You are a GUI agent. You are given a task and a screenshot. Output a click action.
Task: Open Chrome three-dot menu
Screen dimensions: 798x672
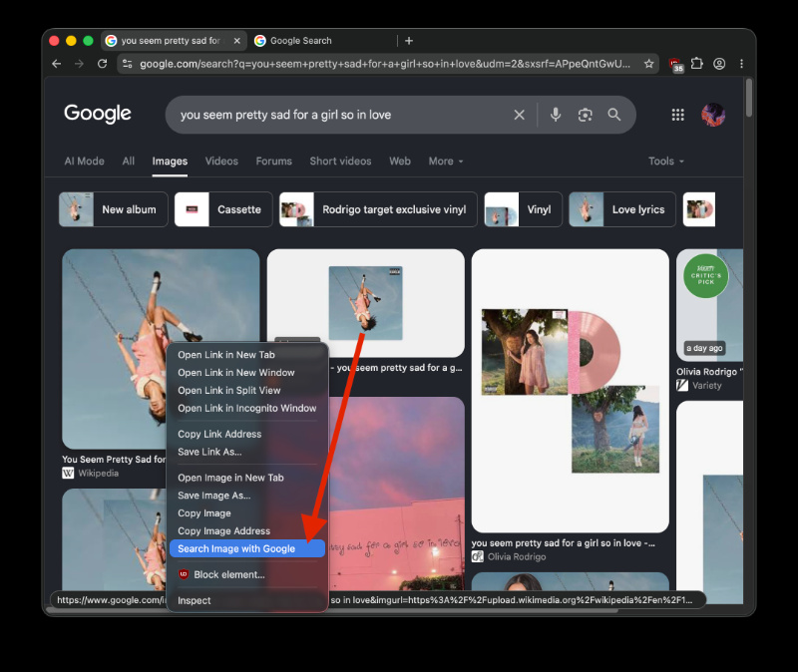pos(741,64)
